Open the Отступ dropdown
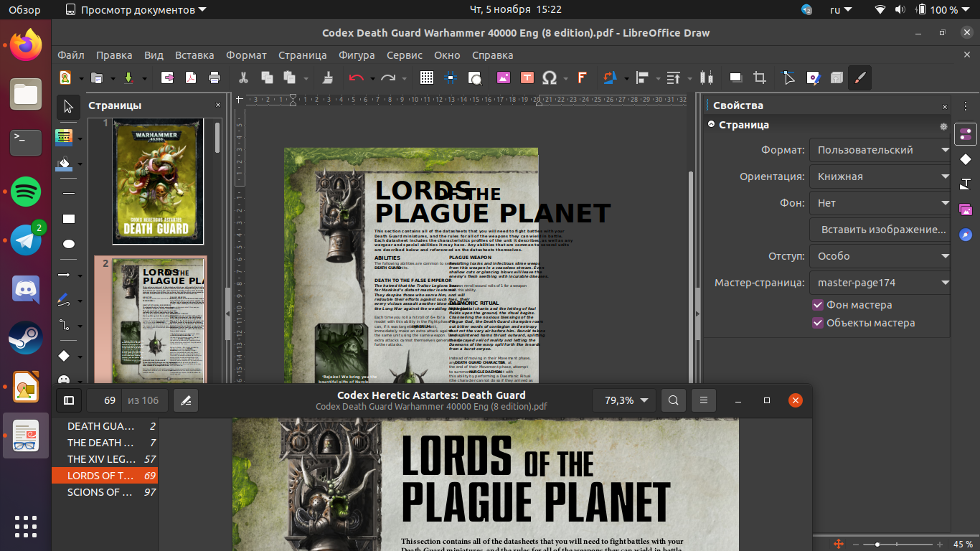 click(x=880, y=256)
